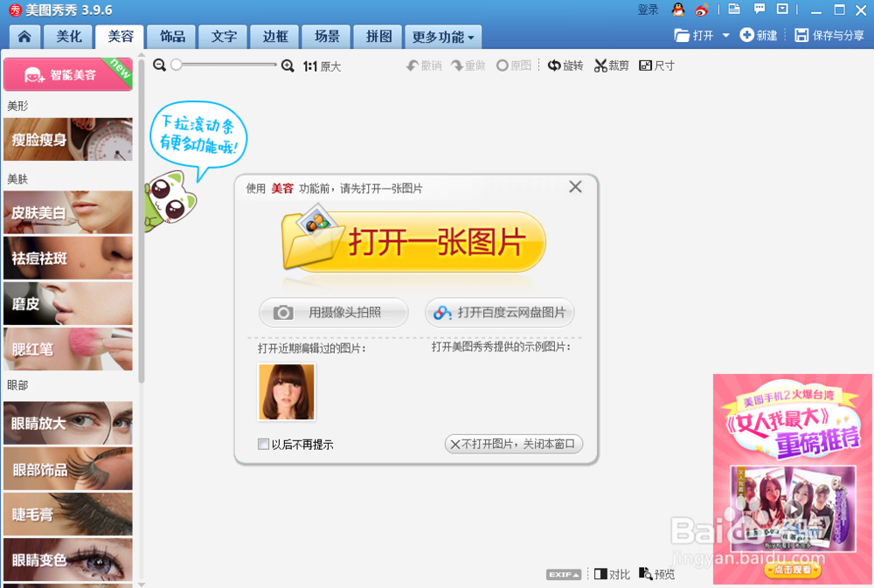Click the 预览 preview button
Image resolution: width=874 pixels, height=588 pixels.
coord(656,573)
